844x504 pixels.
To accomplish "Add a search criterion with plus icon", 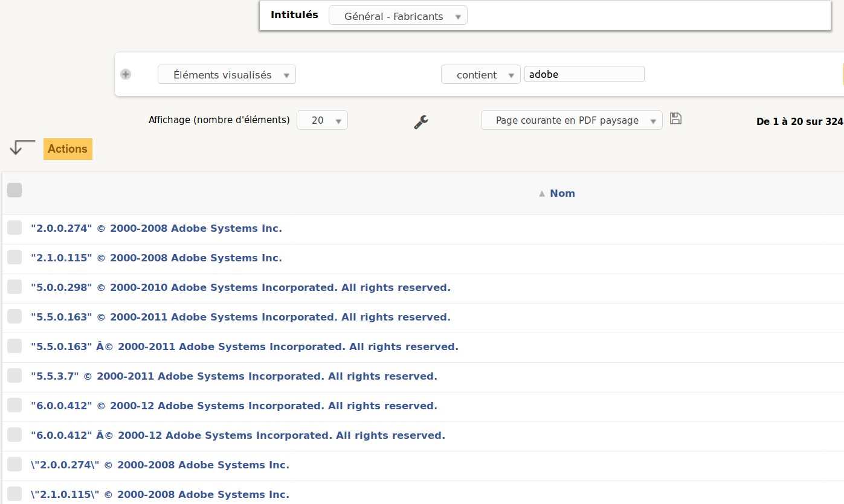I will pyautogui.click(x=126, y=74).
